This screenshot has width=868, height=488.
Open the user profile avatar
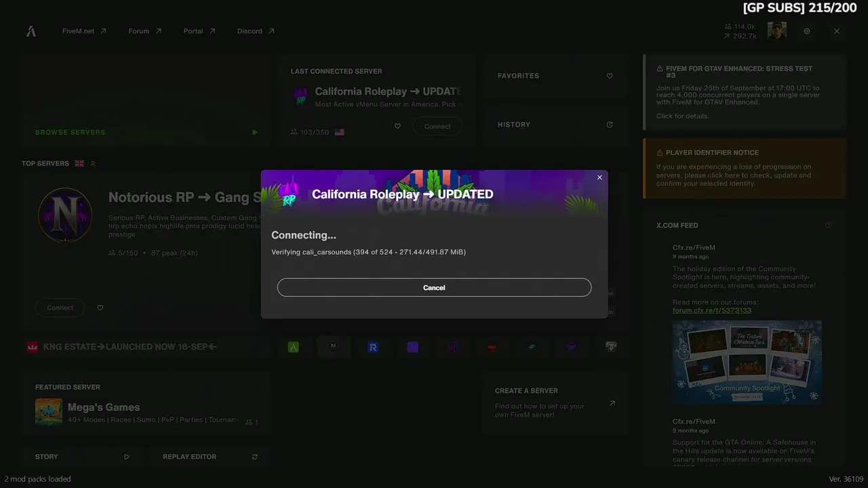tap(777, 30)
